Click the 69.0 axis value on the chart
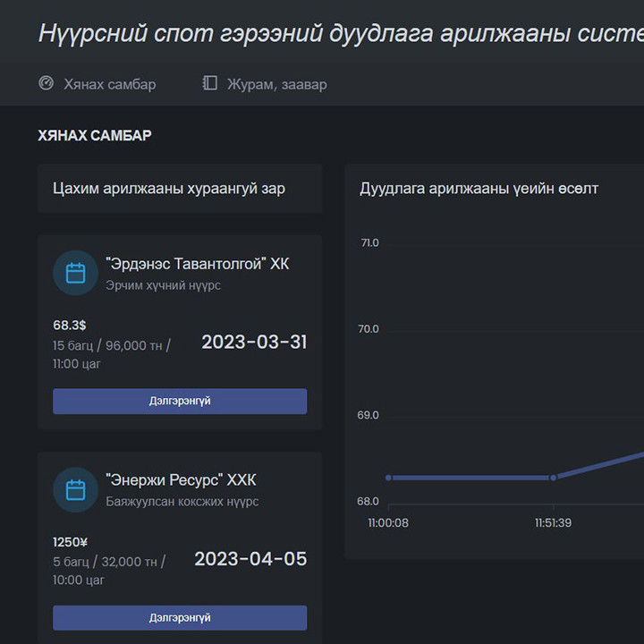Image resolution: width=644 pixels, height=644 pixels. [x=368, y=415]
